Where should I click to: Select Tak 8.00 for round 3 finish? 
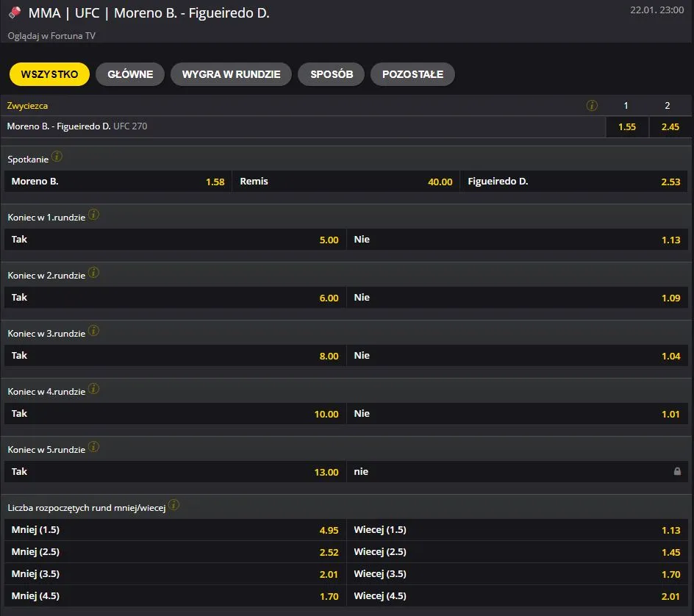pos(175,355)
